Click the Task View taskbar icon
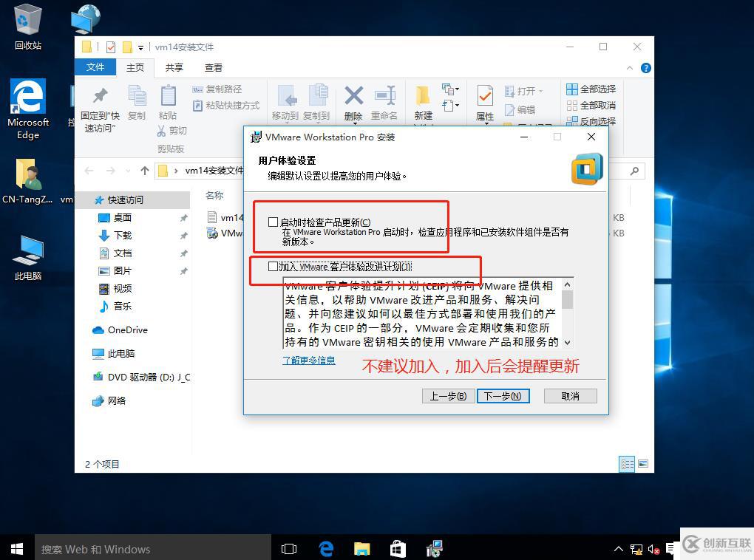 [289, 549]
